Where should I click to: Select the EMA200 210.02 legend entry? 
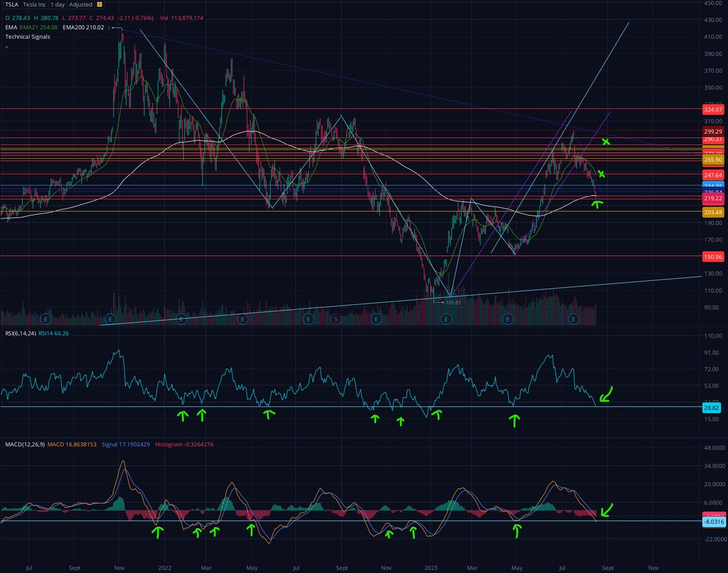click(84, 27)
